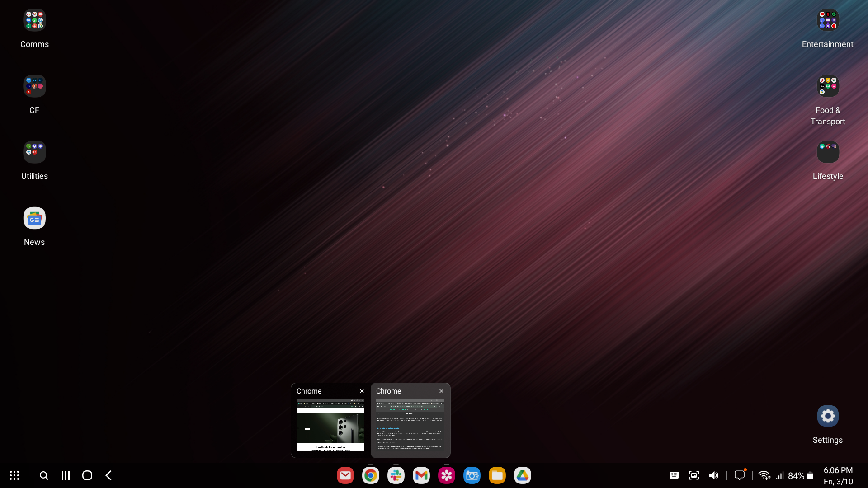This screenshot has height=488, width=868.
Task: Open the Lifestyle folder
Action: (x=828, y=152)
